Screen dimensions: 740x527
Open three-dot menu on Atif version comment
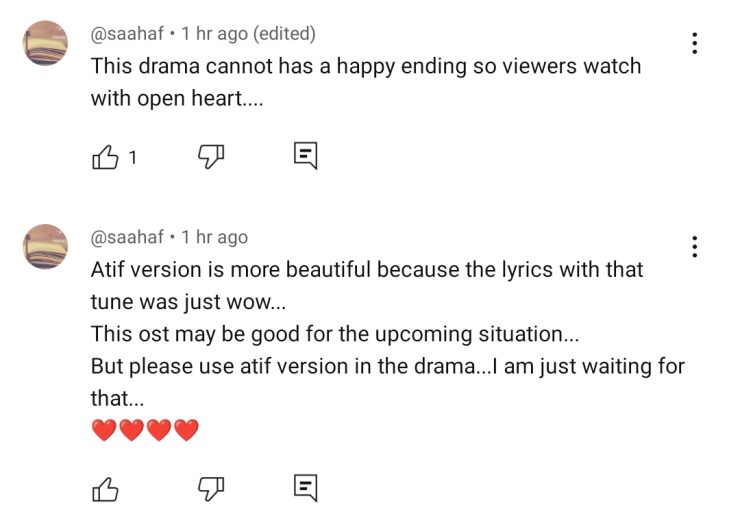tap(694, 247)
